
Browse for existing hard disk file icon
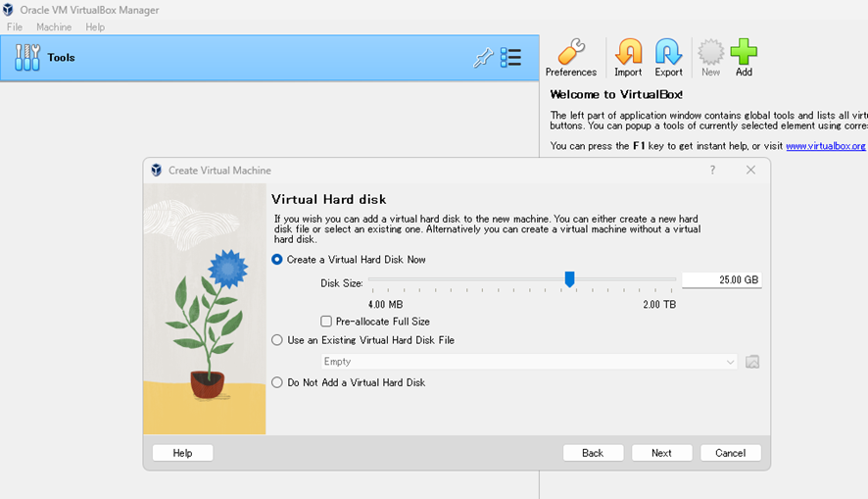click(x=752, y=362)
